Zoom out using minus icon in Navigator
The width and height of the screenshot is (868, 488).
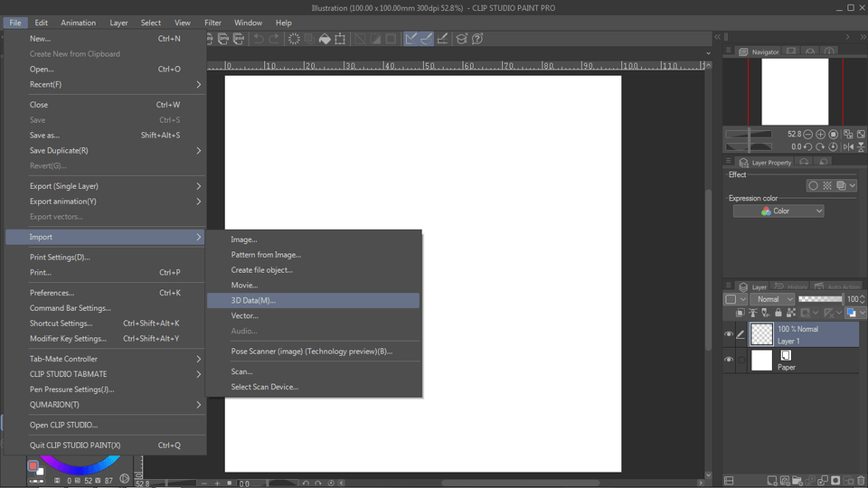(x=807, y=134)
